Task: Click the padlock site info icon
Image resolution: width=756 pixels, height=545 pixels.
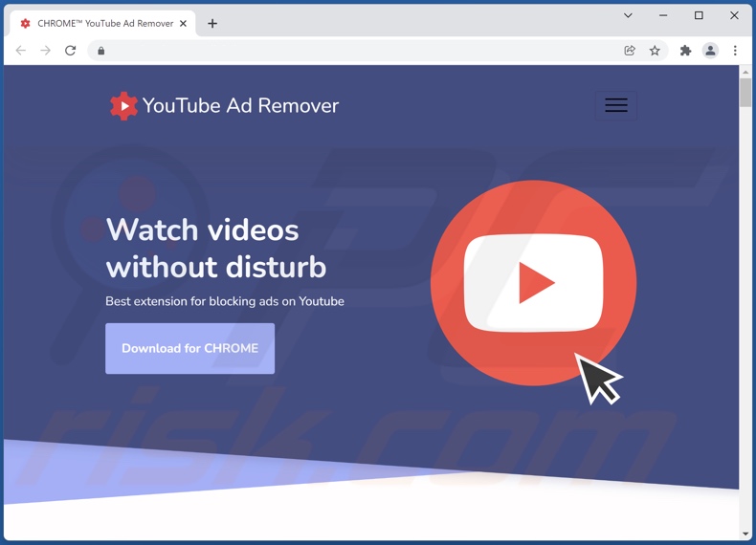Action: click(100, 51)
